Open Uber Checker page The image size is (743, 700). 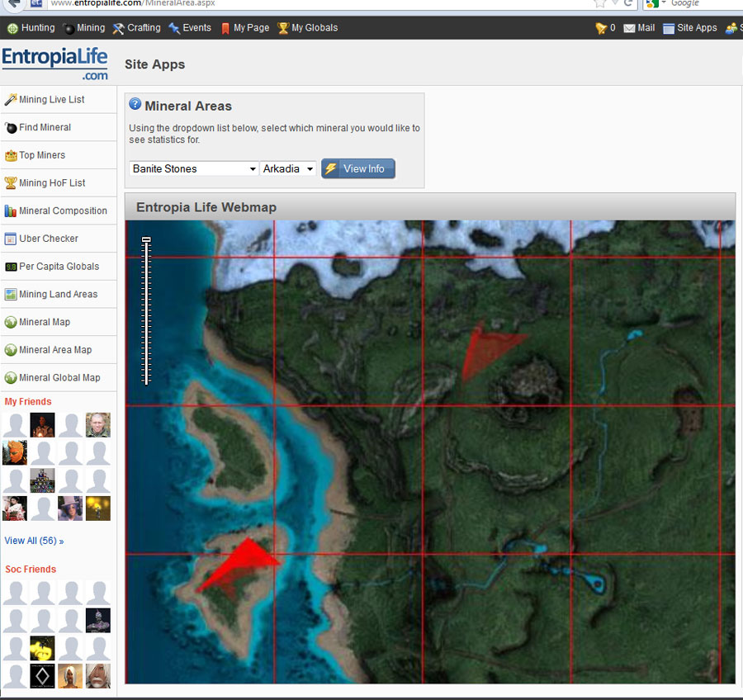[49, 239]
